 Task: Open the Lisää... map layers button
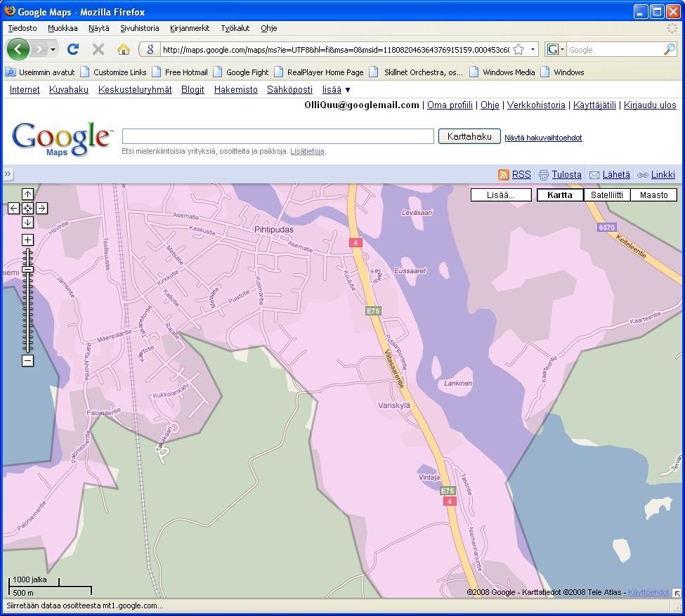(501, 195)
